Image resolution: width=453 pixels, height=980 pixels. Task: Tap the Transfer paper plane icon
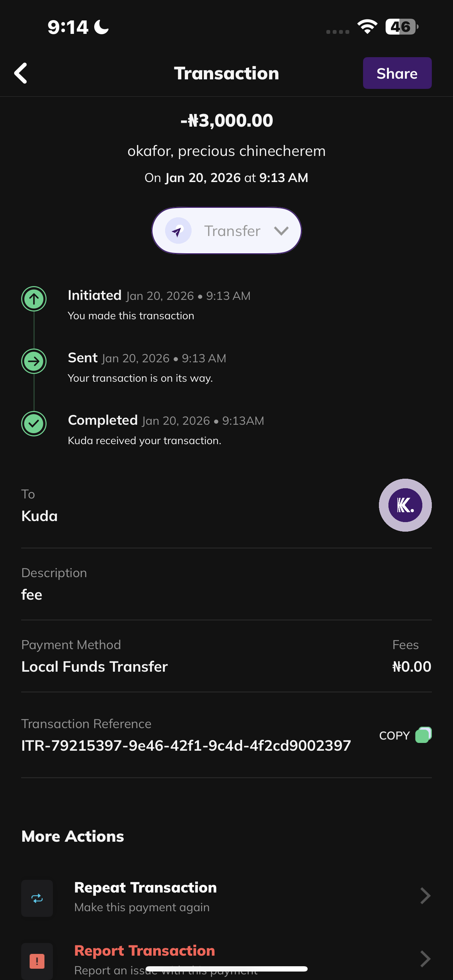(178, 231)
